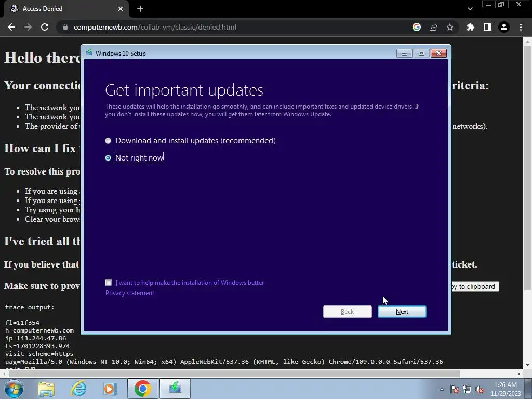Open the Windows Start menu
The width and height of the screenshot is (532, 399).
point(14,389)
